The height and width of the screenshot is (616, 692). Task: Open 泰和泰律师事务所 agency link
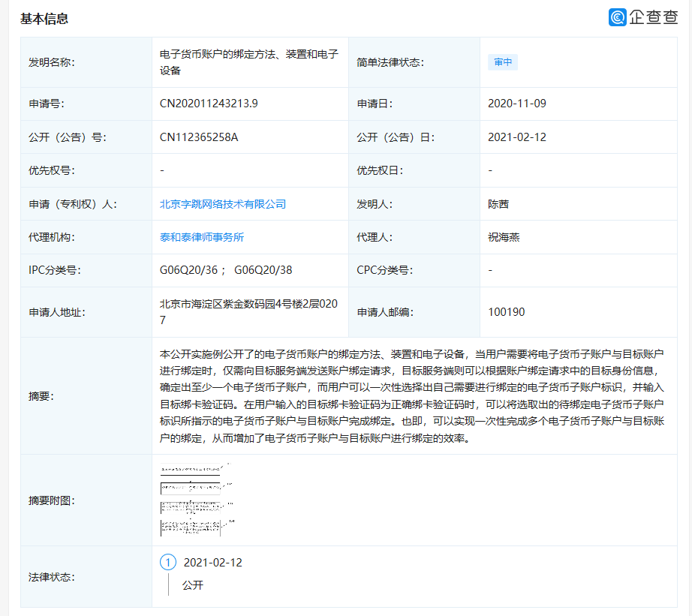[201, 237]
